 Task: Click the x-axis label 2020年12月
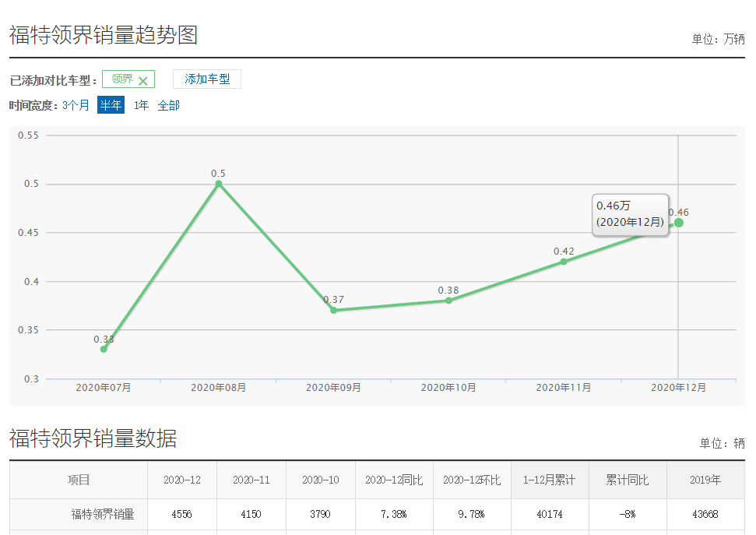point(678,387)
